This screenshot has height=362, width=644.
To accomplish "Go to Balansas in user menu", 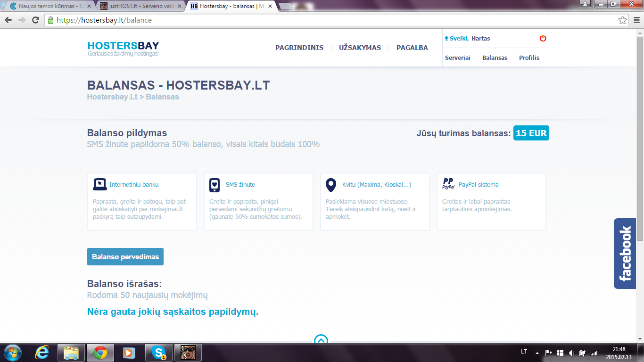I will click(x=495, y=58).
